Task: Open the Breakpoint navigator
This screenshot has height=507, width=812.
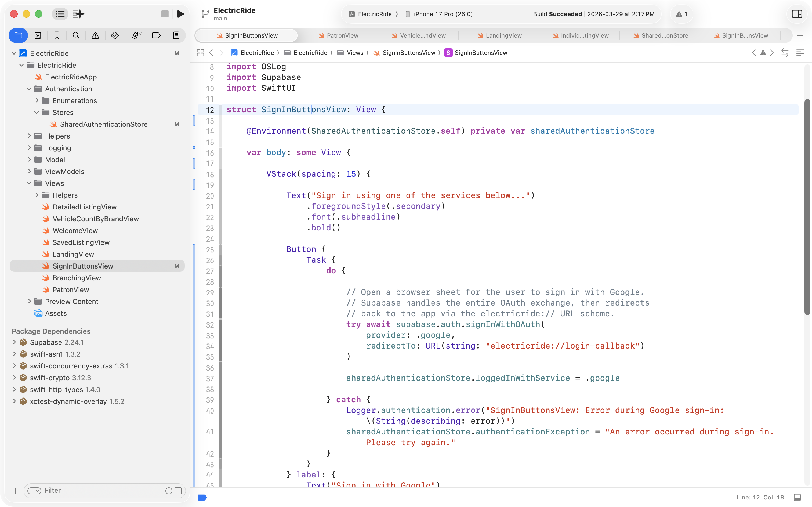Action: click(x=156, y=35)
